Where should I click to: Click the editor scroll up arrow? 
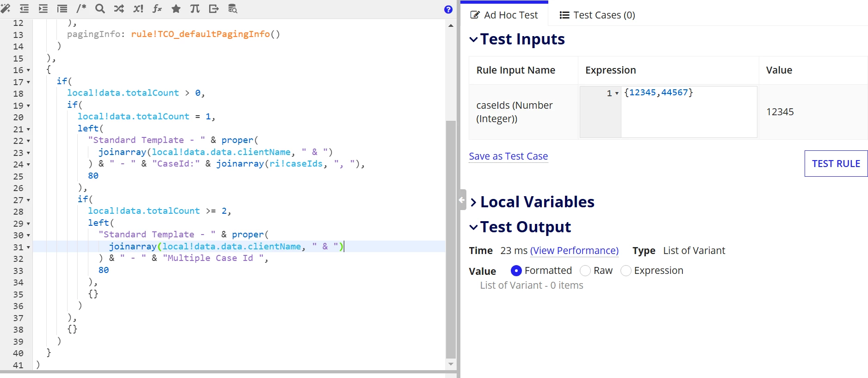click(451, 26)
